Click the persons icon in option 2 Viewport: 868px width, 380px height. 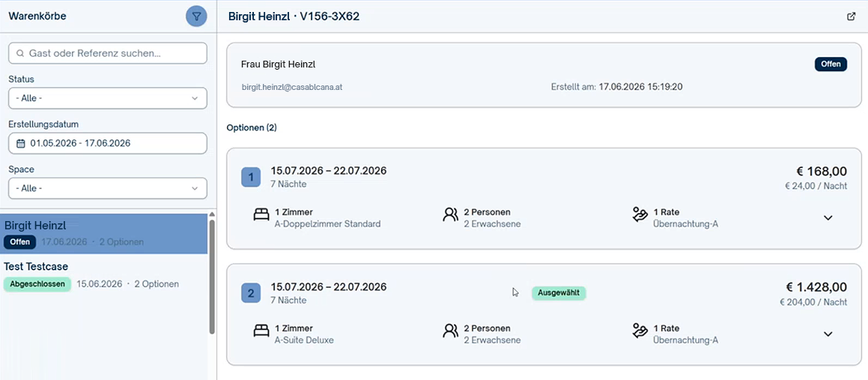pos(451,331)
